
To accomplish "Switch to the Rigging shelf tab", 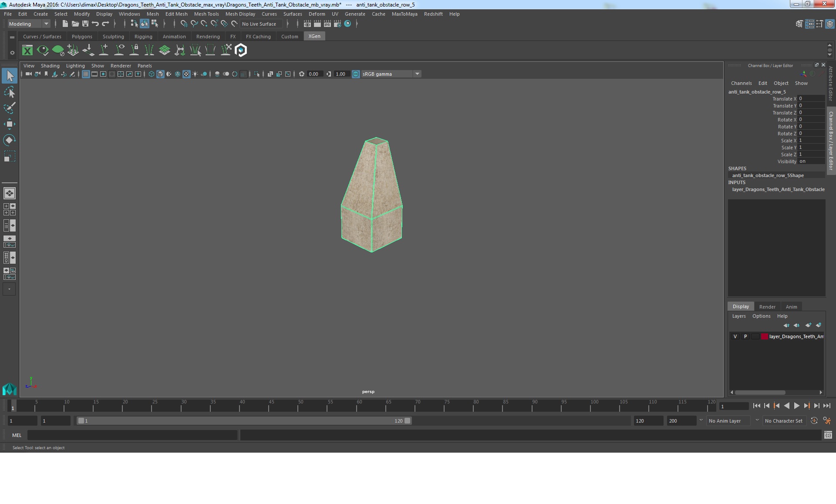I will (x=143, y=37).
